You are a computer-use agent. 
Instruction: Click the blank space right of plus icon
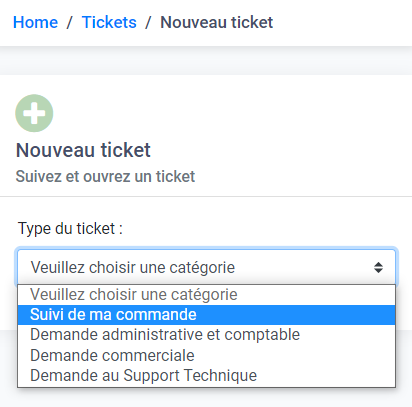click(x=233, y=113)
